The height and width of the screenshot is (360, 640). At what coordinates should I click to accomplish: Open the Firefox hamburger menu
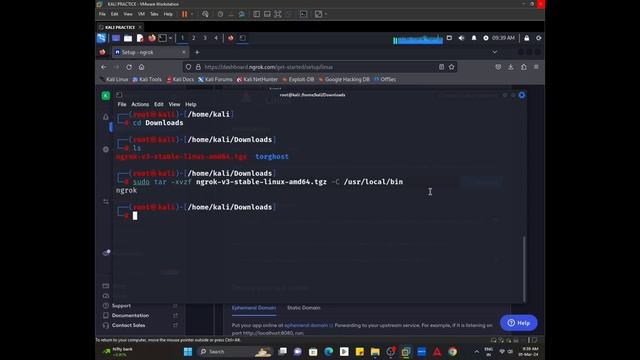[x=536, y=67]
